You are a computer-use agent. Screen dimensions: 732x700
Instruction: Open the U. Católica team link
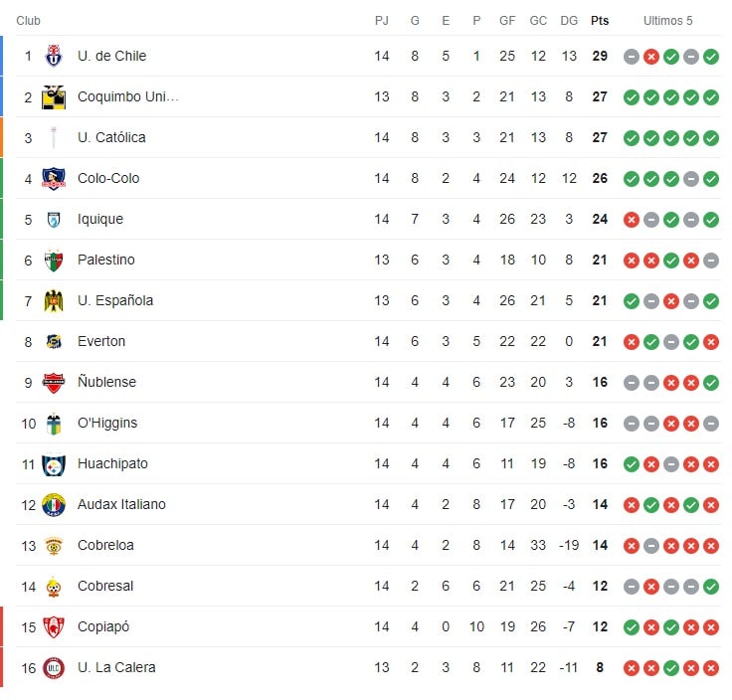(111, 138)
